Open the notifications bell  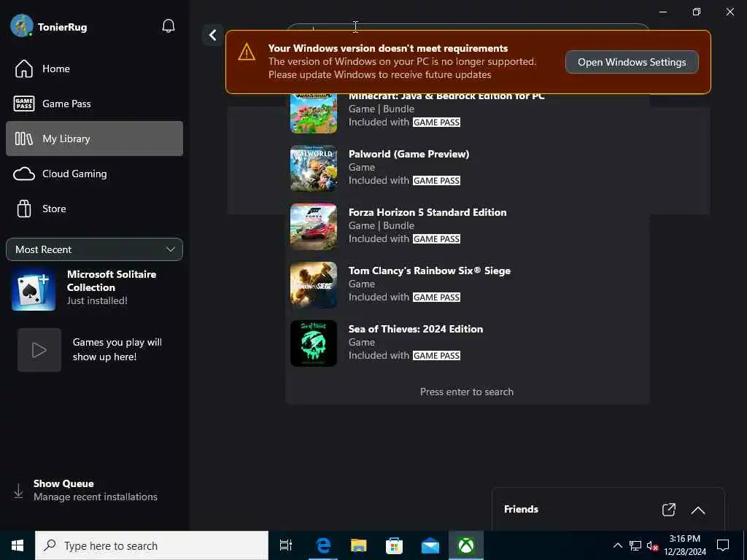point(169,26)
